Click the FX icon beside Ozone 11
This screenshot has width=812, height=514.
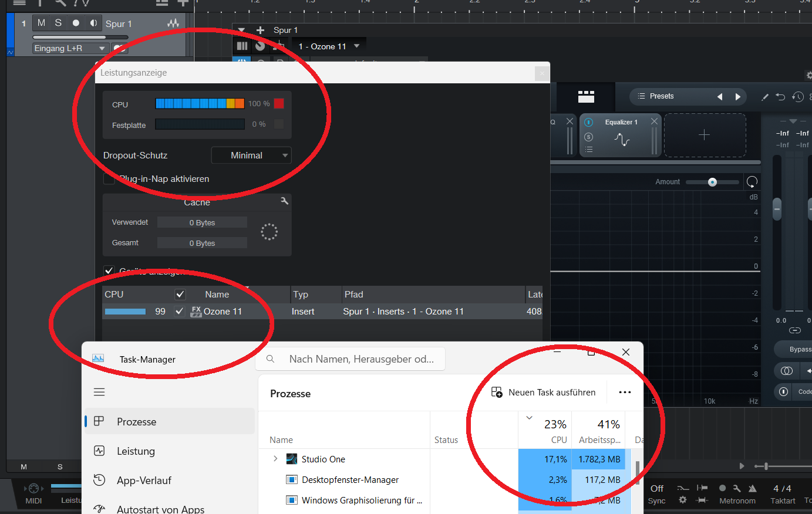[x=196, y=312]
